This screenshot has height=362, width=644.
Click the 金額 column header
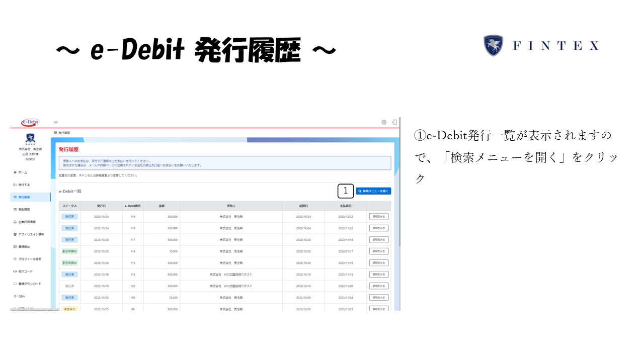(x=162, y=206)
